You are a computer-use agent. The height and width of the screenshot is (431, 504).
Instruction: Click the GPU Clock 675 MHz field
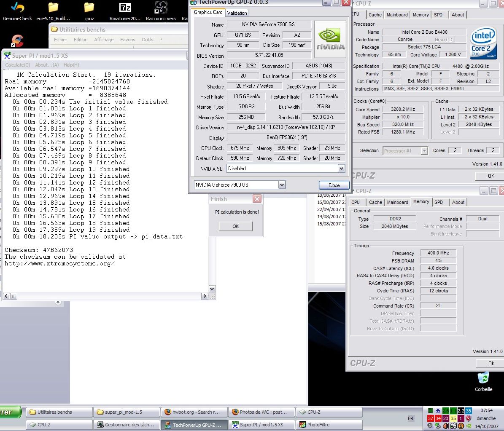click(240, 148)
